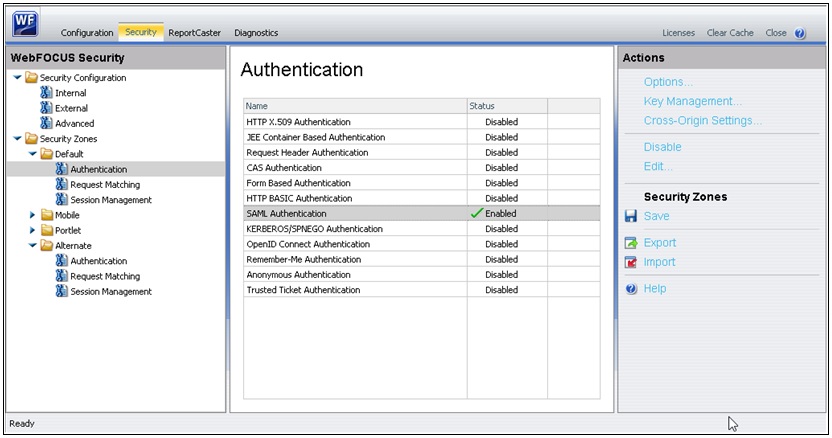Open the Options... action link
Screen dimensions: 832x438
tap(668, 82)
